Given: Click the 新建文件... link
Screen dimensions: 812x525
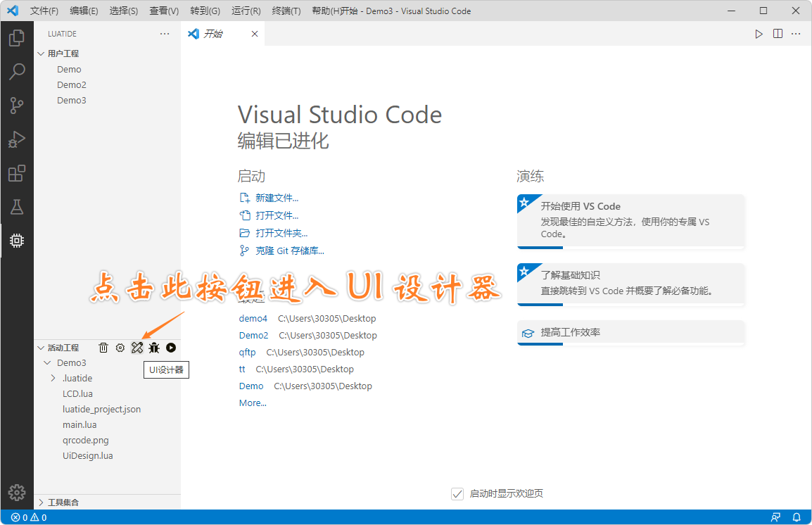Looking at the screenshot, I should click(x=277, y=198).
